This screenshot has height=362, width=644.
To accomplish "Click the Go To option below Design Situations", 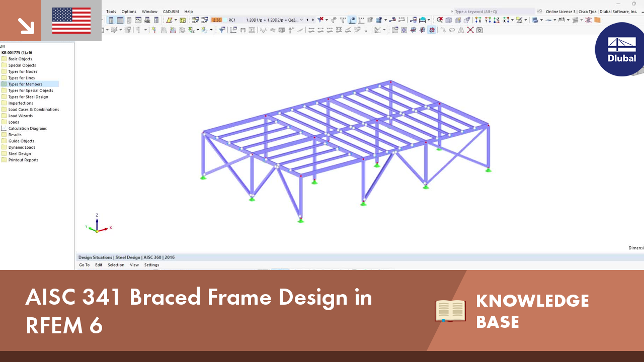I will coord(84,264).
